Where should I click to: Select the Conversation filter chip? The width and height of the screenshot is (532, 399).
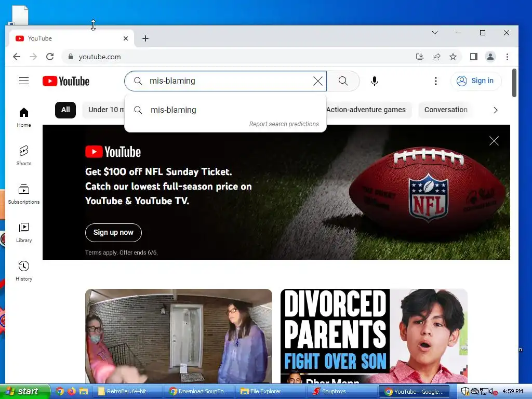click(445, 110)
